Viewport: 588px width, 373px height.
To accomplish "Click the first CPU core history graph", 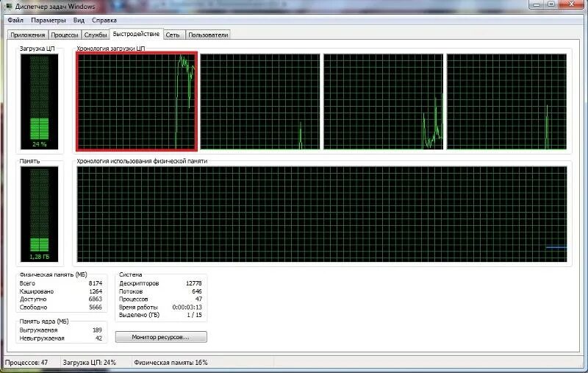I will click(137, 102).
